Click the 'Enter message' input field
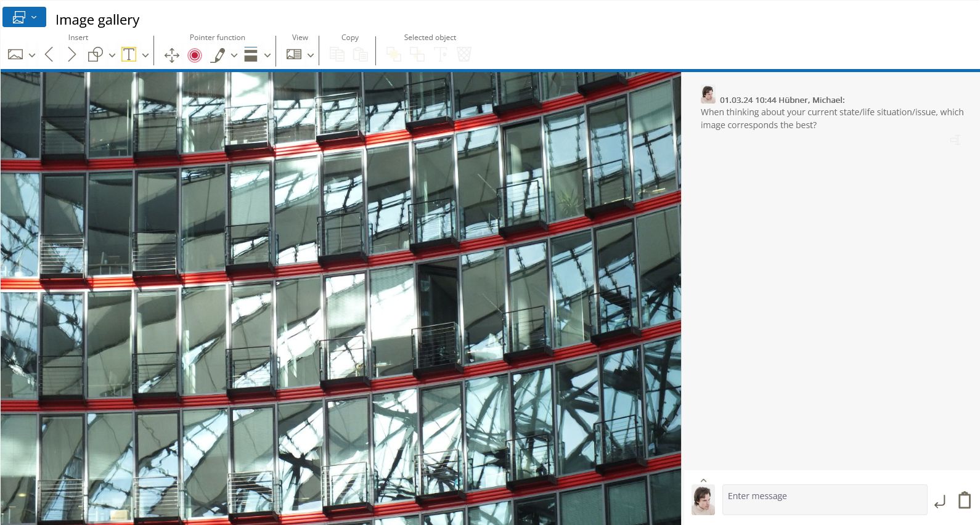Screen dimensions: 980x525 point(825,499)
